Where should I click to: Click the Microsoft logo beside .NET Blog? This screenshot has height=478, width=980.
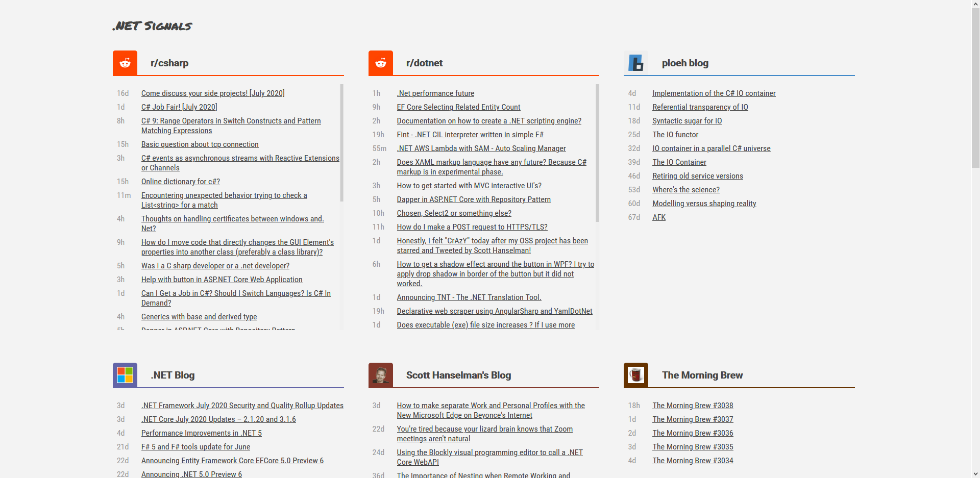click(x=125, y=375)
